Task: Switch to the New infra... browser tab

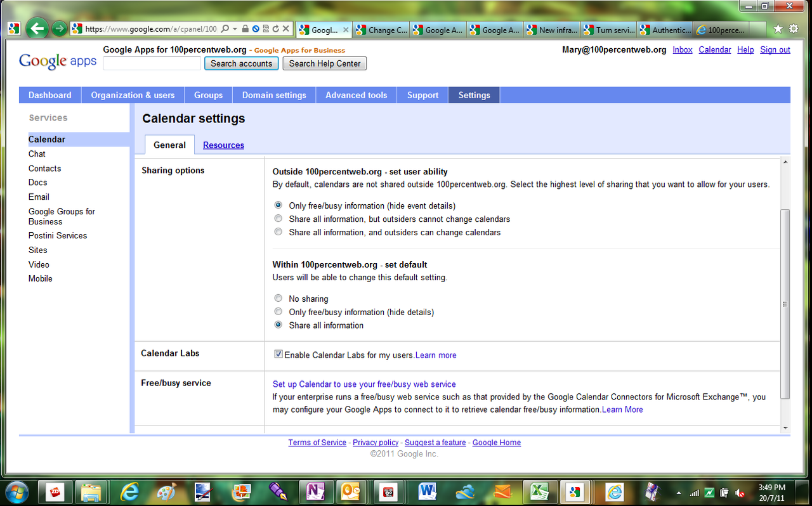Action: tap(552, 30)
